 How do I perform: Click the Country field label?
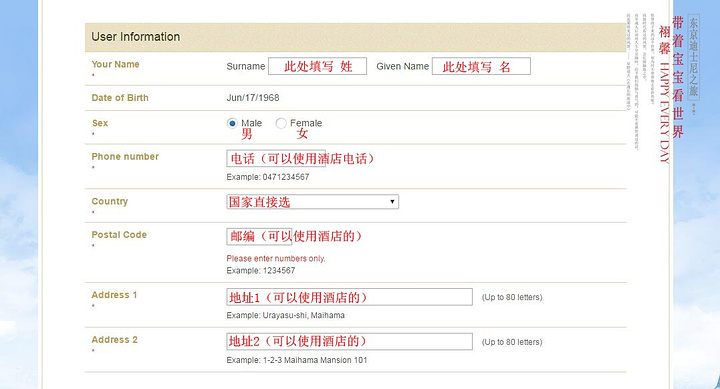110,201
